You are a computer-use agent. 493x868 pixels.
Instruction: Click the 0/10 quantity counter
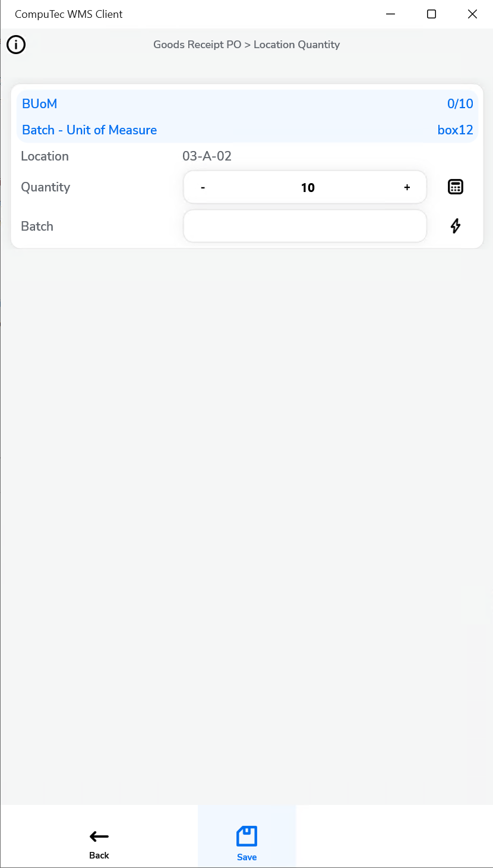pyautogui.click(x=460, y=104)
